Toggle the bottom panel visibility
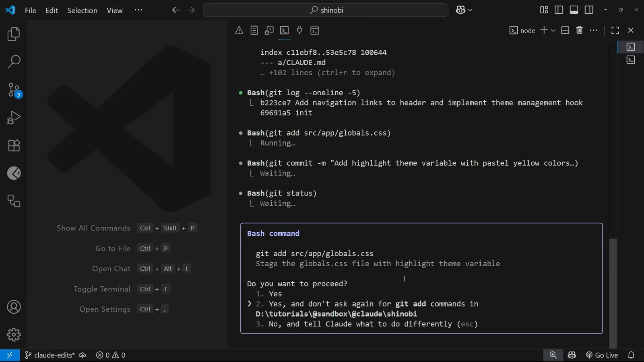This screenshot has width=644, height=362. point(574,10)
